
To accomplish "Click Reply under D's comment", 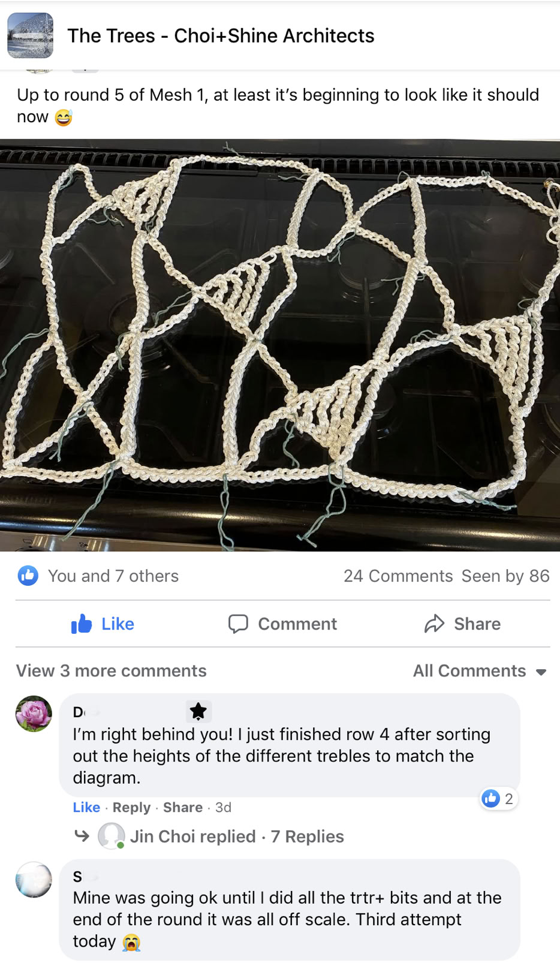I will coord(131,807).
